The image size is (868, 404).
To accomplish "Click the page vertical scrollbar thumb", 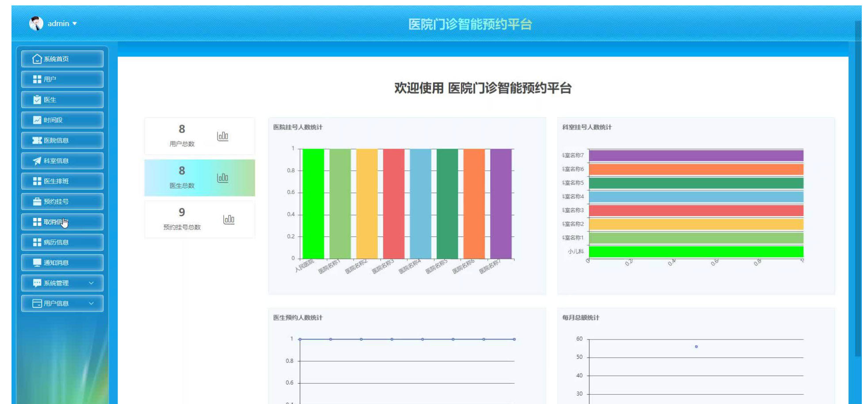I will 858,188.
